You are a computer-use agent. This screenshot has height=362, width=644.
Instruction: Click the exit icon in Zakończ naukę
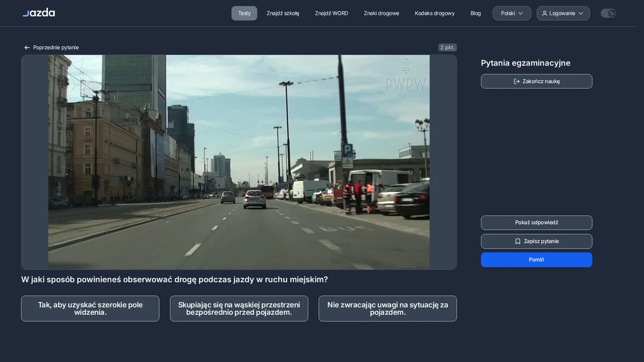coord(517,82)
